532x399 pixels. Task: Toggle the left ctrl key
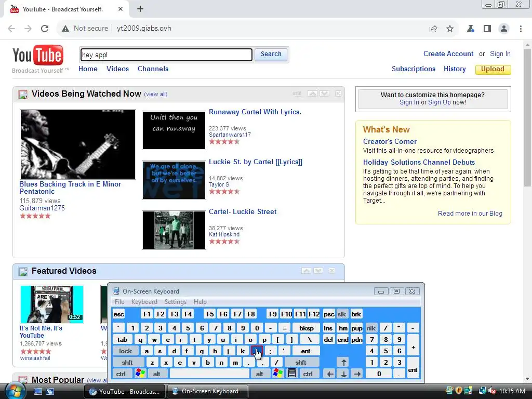point(121,374)
